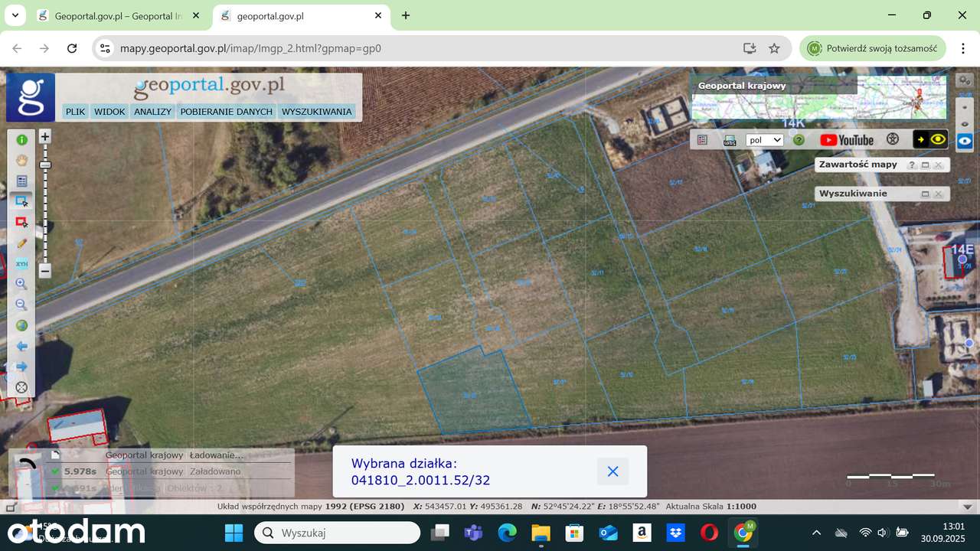Select the magnifier zoom in tool

click(21, 284)
